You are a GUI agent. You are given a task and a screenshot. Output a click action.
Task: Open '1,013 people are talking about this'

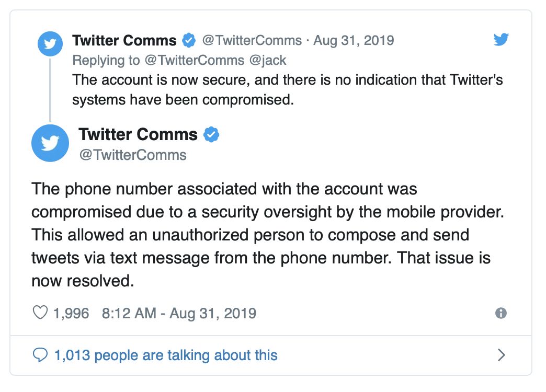[x=165, y=355]
